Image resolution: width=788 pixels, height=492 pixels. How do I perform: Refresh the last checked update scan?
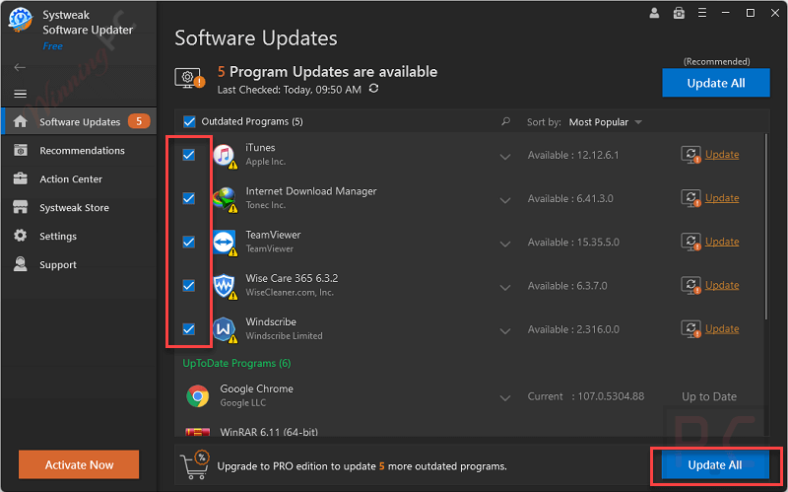tap(373, 89)
